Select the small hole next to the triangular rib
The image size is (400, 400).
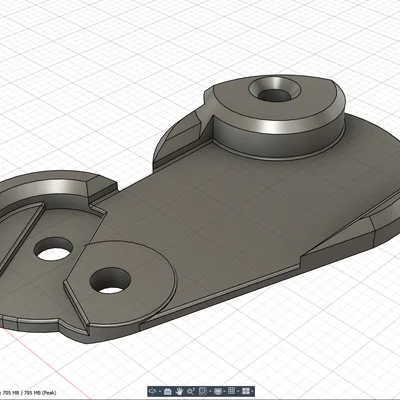pyautogui.click(x=53, y=249)
